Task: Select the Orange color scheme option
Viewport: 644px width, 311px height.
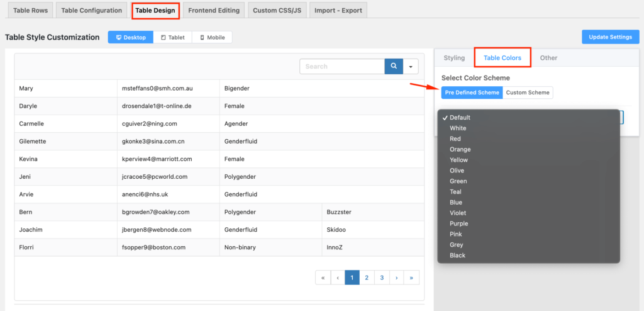Action: [460, 149]
